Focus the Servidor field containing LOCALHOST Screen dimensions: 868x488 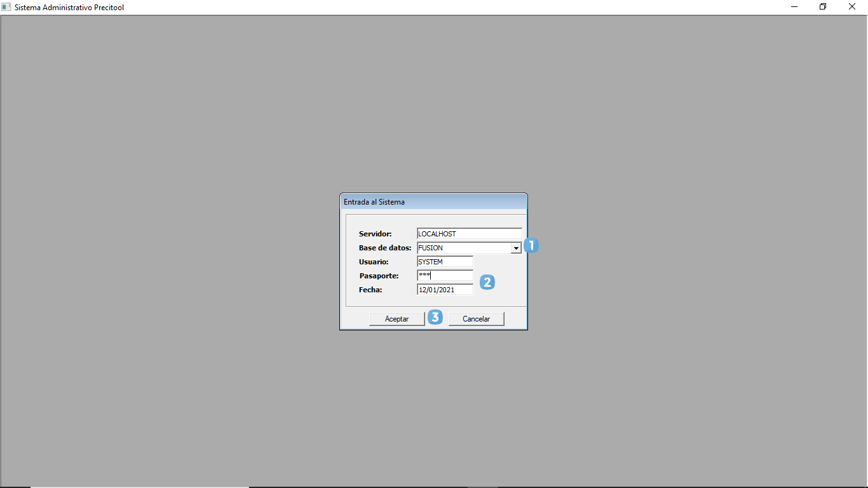(x=470, y=234)
